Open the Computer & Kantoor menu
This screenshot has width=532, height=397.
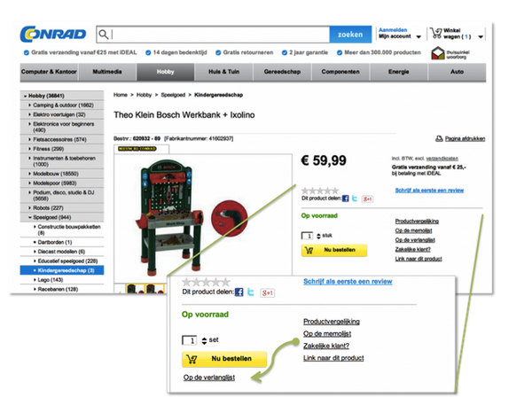(49, 72)
